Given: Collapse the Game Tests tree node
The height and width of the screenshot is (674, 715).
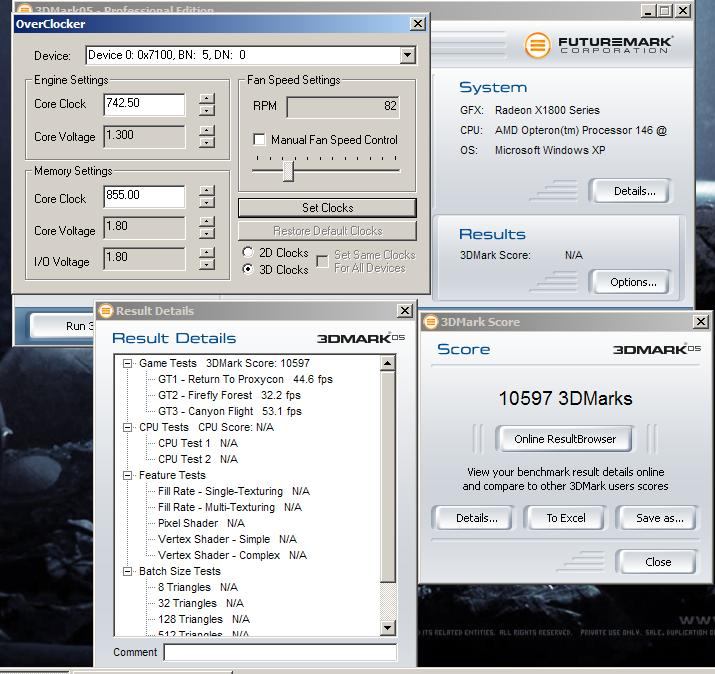Looking at the screenshot, I should tap(128, 363).
